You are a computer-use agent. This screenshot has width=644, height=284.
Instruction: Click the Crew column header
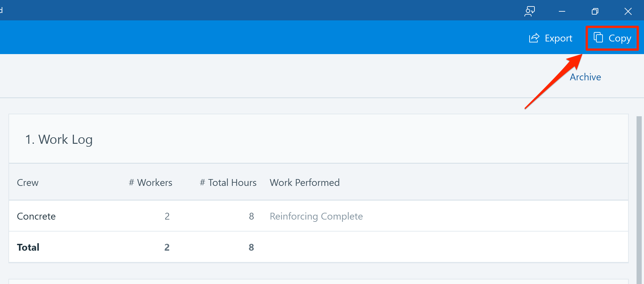(28, 183)
